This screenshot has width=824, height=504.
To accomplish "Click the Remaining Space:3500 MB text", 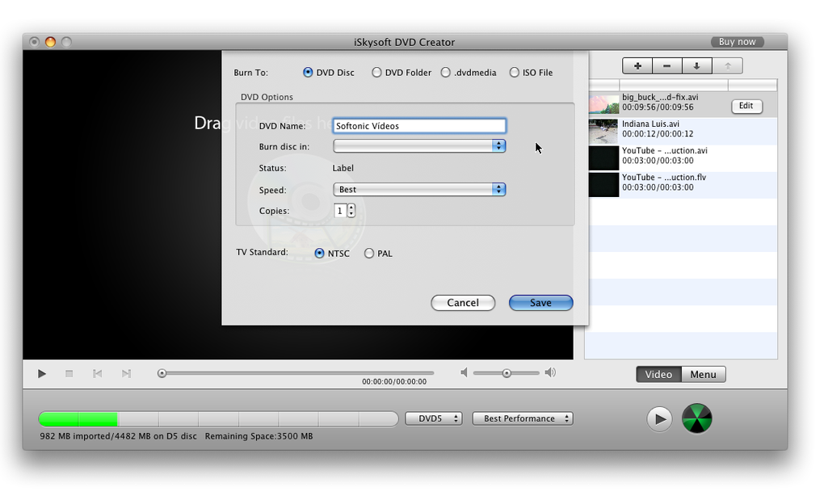I will click(259, 436).
